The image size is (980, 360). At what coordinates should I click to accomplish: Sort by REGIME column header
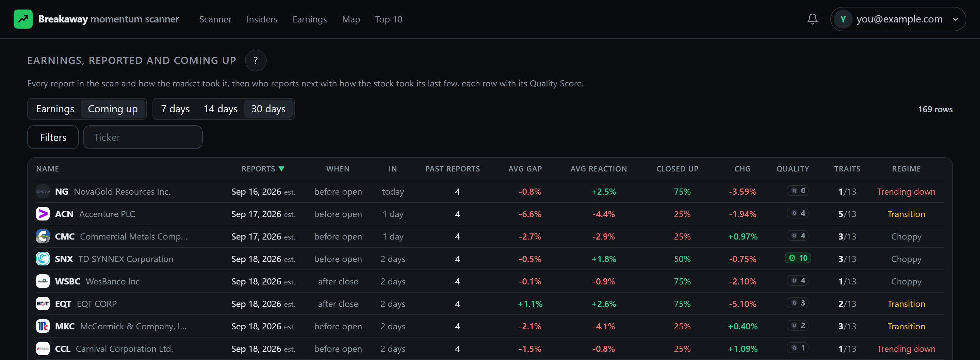[906, 169]
